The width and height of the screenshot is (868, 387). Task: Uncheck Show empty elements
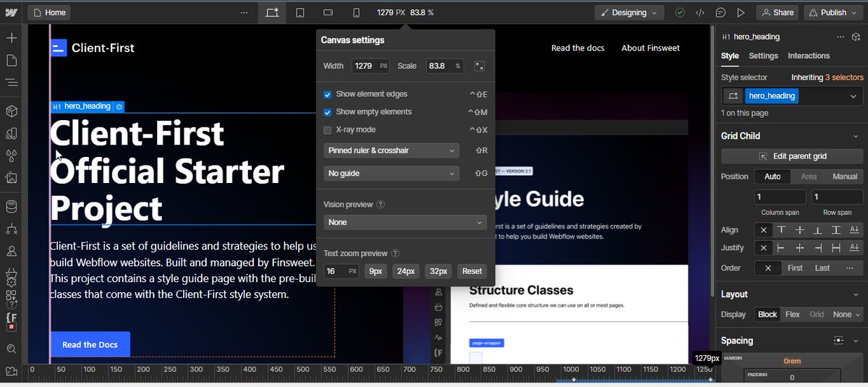pos(328,112)
